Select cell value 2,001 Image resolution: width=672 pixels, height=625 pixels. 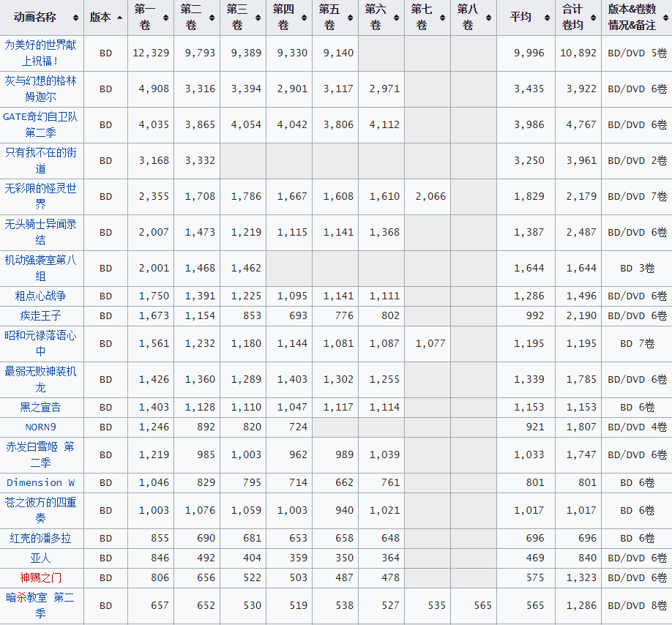(154, 268)
